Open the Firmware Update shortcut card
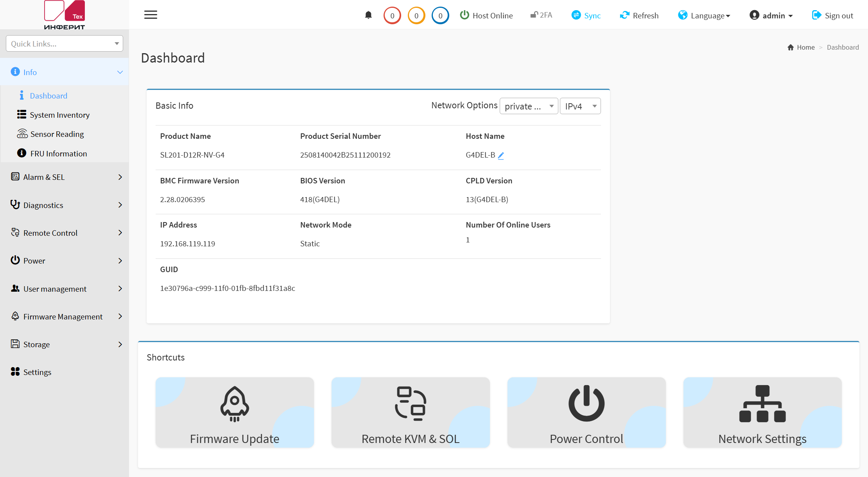This screenshot has width=868, height=477. coord(235,412)
